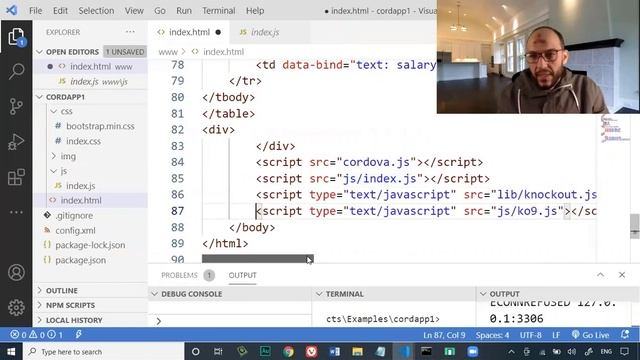Start Go Live server
640x360 pixels.
591,335
